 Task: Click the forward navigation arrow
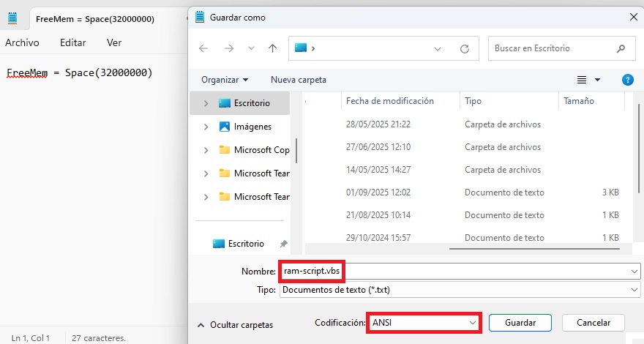[228, 48]
